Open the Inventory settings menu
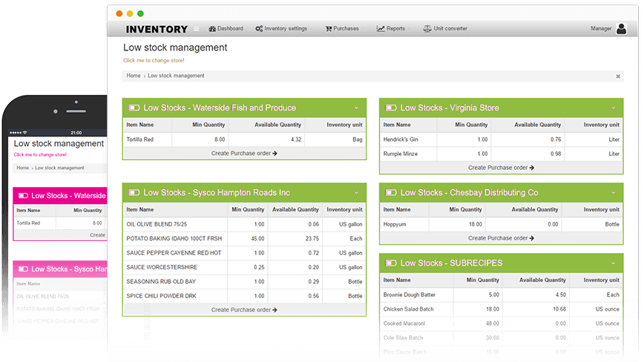 point(281,29)
